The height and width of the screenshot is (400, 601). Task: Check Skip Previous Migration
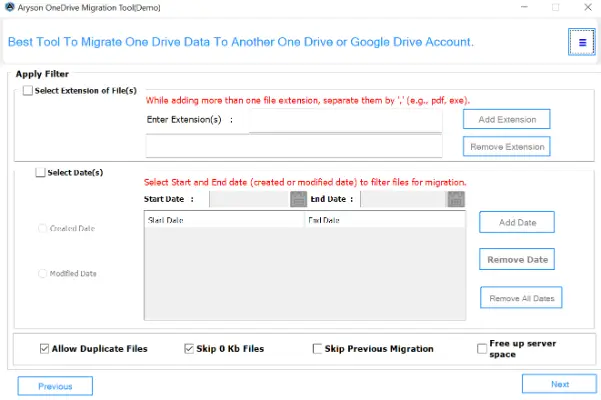317,349
